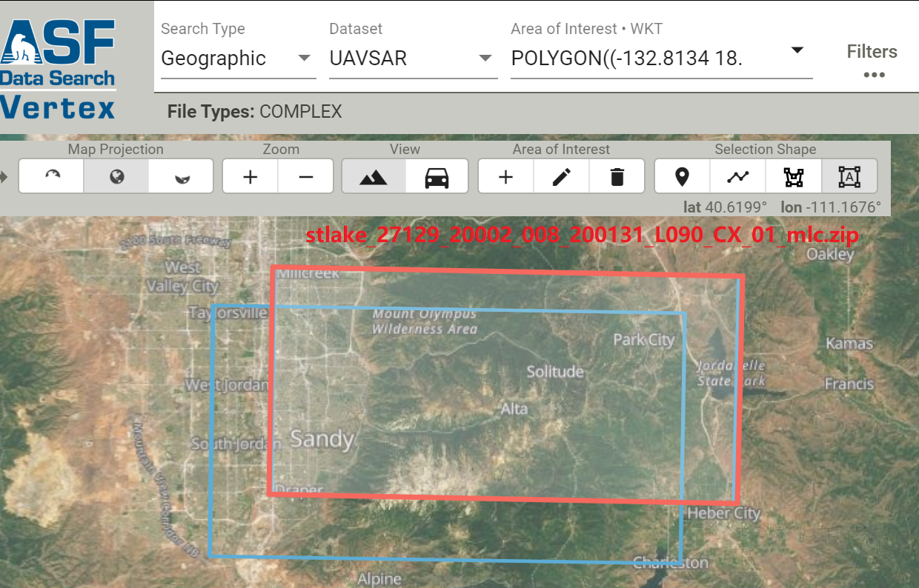Click the zoom in plus icon

pyautogui.click(x=250, y=176)
